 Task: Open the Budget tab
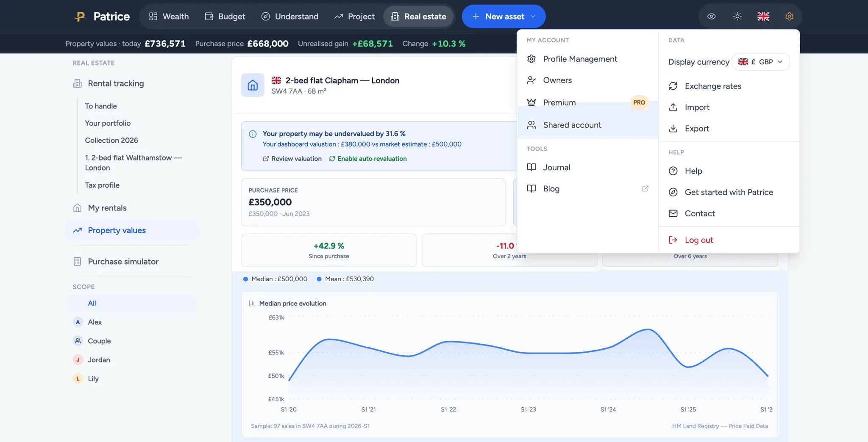click(x=225, y=17)
